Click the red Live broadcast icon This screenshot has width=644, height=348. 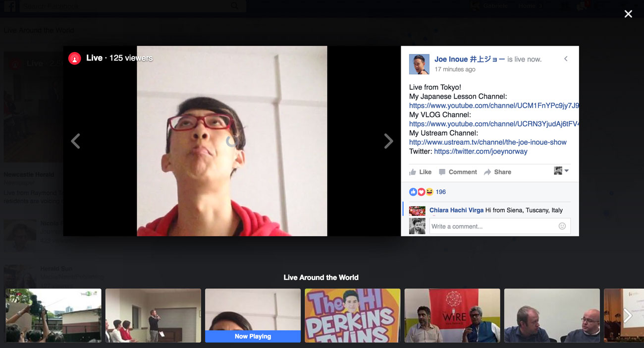point(74,58)
